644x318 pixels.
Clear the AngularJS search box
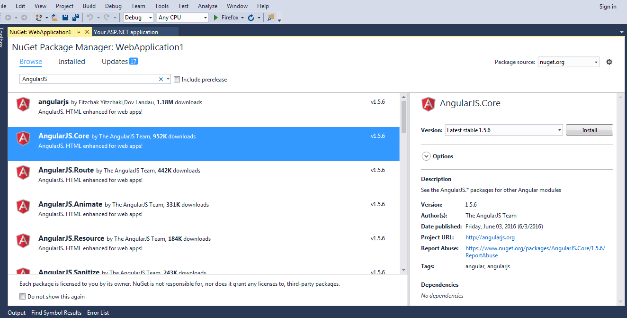coord(161,79)
